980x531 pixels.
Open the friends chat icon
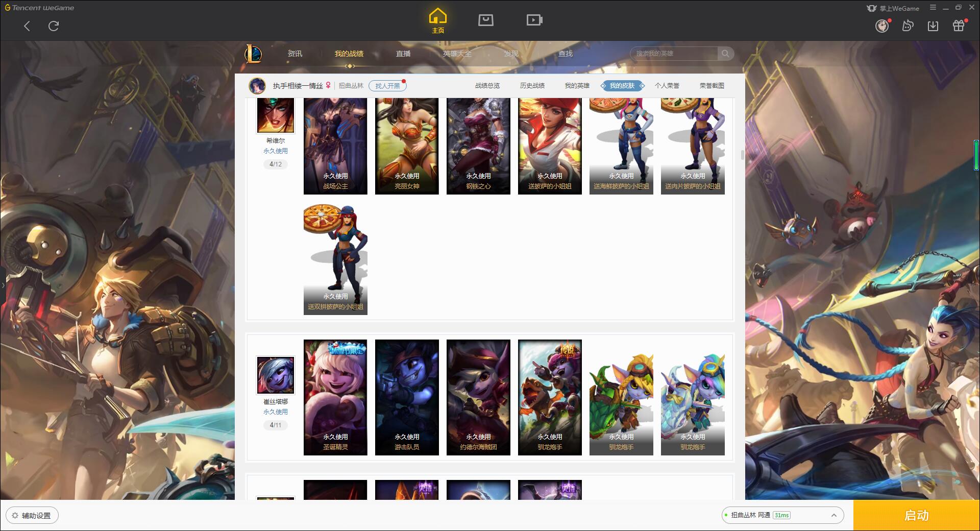[908, 26]
